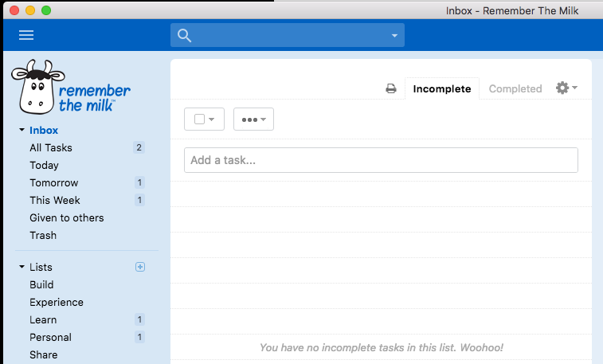Collapse the Inbox section triangle
This screenshot has width=603, height=364.
pyautogui.click(x=22, y=130)
